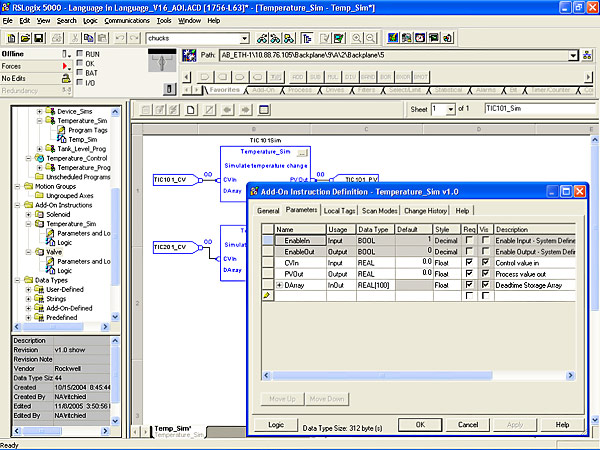Screen dimensions: 600x450
Task: Click the Next Sheet arrow icon
Action: pyautogui.click(x=245, y=110)
